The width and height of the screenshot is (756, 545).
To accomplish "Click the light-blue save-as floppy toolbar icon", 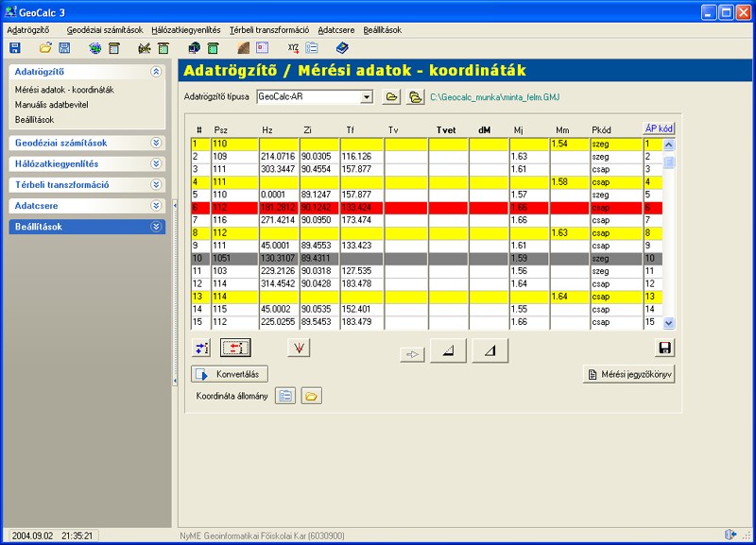I will click(64, 48).
